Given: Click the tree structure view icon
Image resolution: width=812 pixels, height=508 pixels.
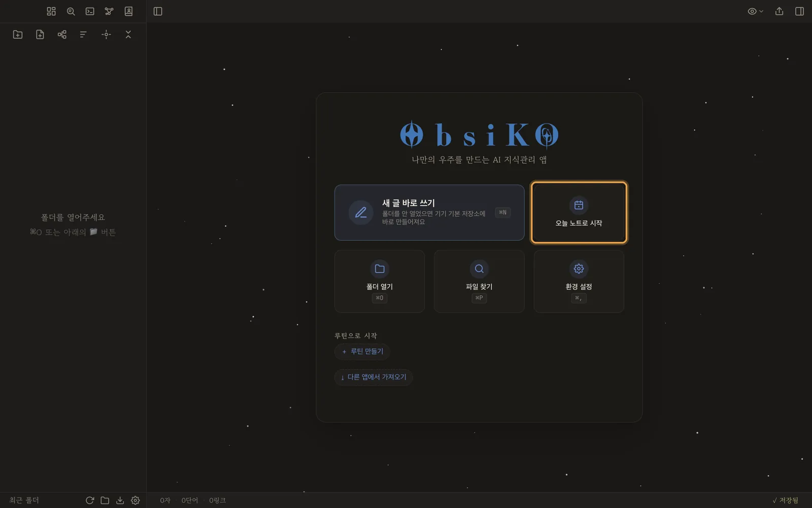Looking at the screenshot, I should [x=62, y=35].
